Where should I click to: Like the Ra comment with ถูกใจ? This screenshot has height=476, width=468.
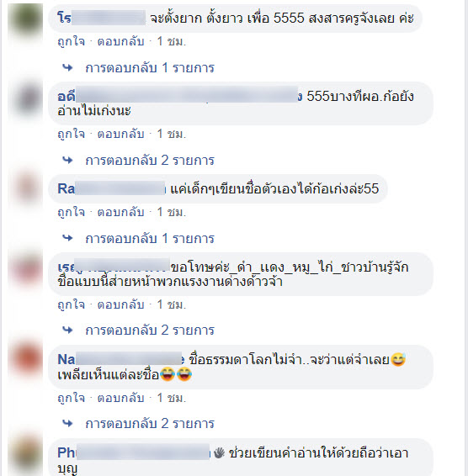[x=71, y=212]
